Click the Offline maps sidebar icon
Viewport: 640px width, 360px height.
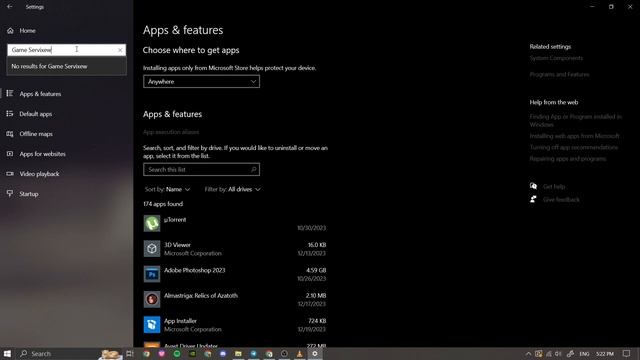tap(10, 133)
